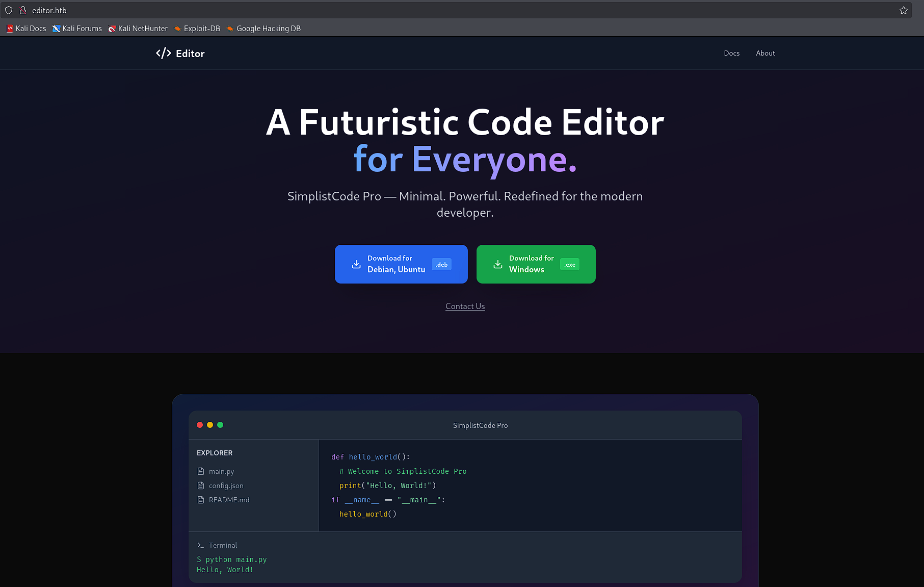Click the Terminal prompt icon in editor mockup

coord(200,545)
